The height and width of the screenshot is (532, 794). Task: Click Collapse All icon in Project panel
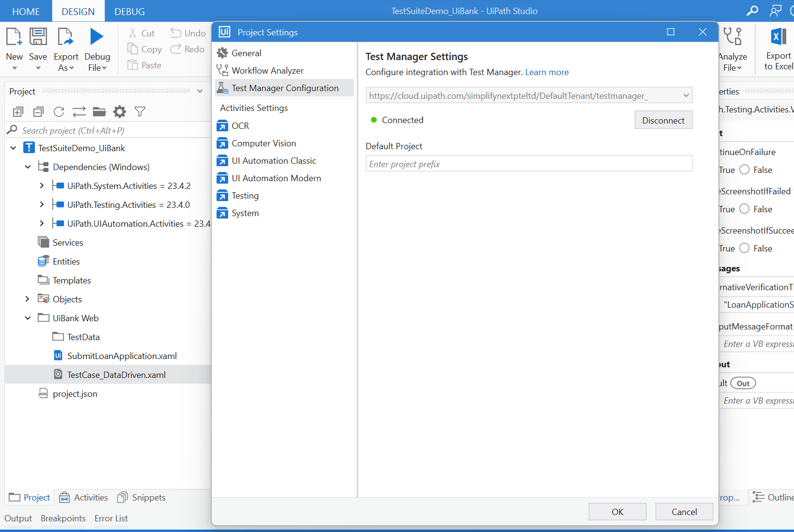click(38, 112)
